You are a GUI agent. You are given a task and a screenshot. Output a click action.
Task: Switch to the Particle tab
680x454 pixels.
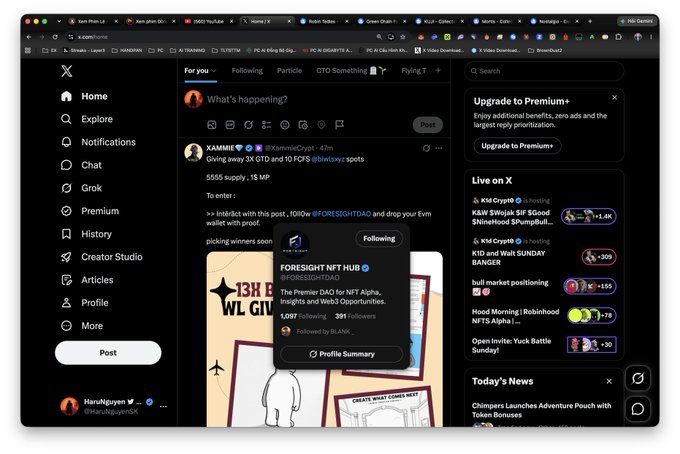[x=289, y=71]
